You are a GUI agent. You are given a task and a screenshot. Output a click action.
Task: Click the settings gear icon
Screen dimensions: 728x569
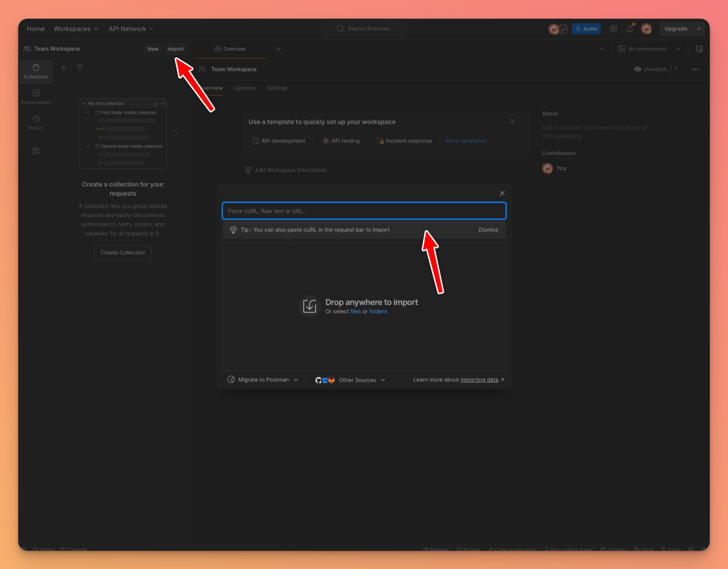(614, 29)
